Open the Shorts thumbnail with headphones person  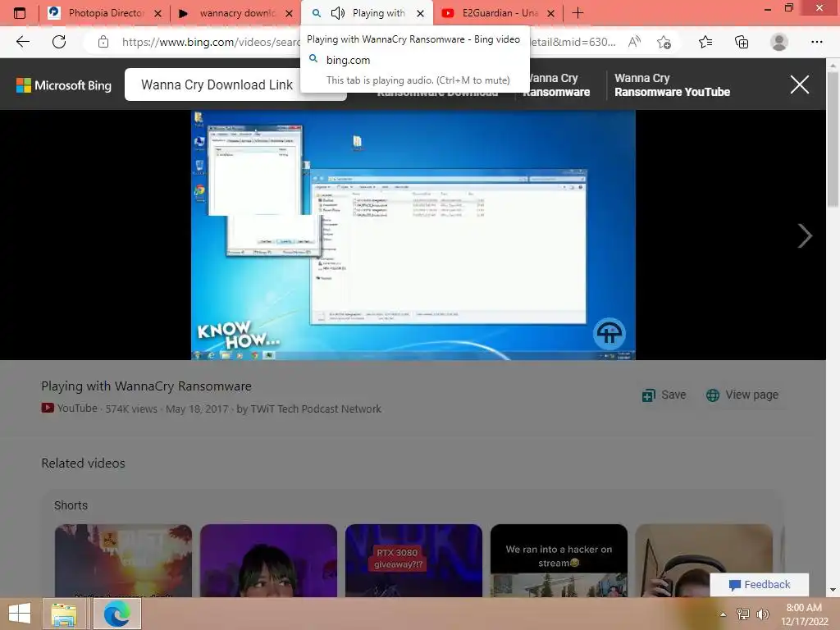coord(704,560)
